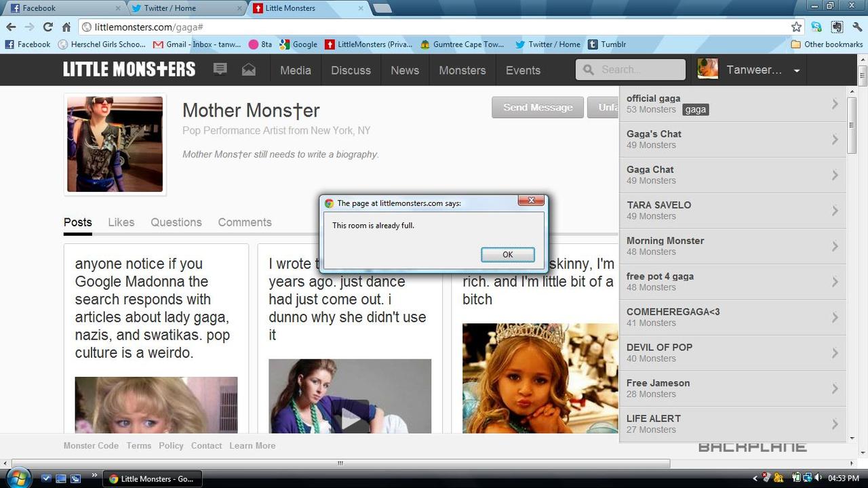This screenshot has width=868, height=488.
Task: Enter the DEVIL OF POP chat room
Action: (733, 353)
